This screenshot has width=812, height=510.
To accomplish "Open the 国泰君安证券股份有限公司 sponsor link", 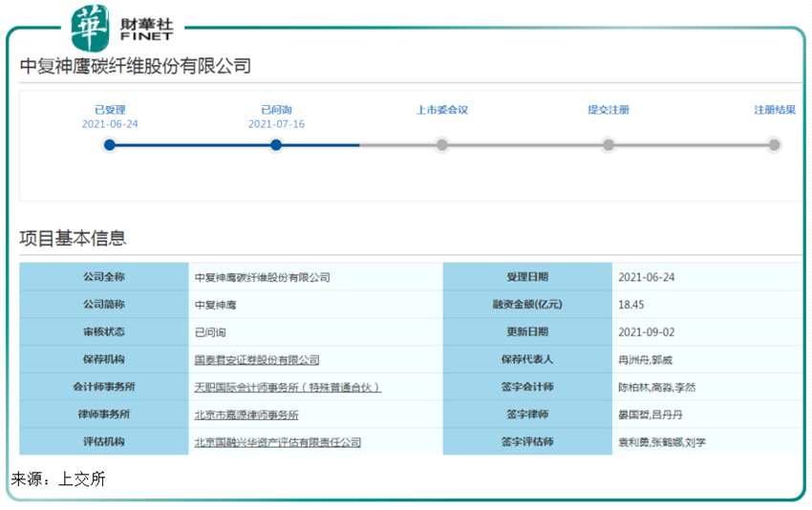I will [x=257, y=360].
